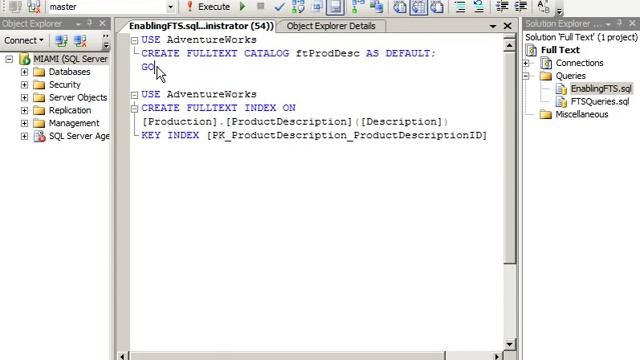The height and width of the screenshot is (360, 640).
Task: Collapse second USE AdventureWorks code block
Action: [x=134, y=95]
